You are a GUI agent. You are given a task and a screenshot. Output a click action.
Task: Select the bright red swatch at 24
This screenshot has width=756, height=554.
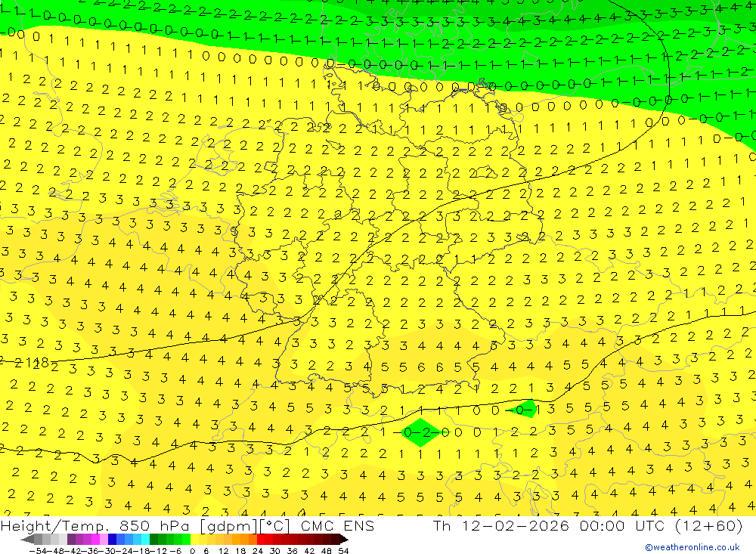(x=261, y=540)
